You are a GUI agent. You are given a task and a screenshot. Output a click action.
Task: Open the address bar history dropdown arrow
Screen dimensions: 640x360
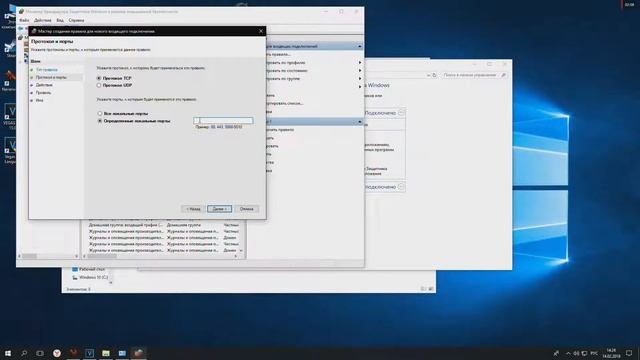[428, 75]
